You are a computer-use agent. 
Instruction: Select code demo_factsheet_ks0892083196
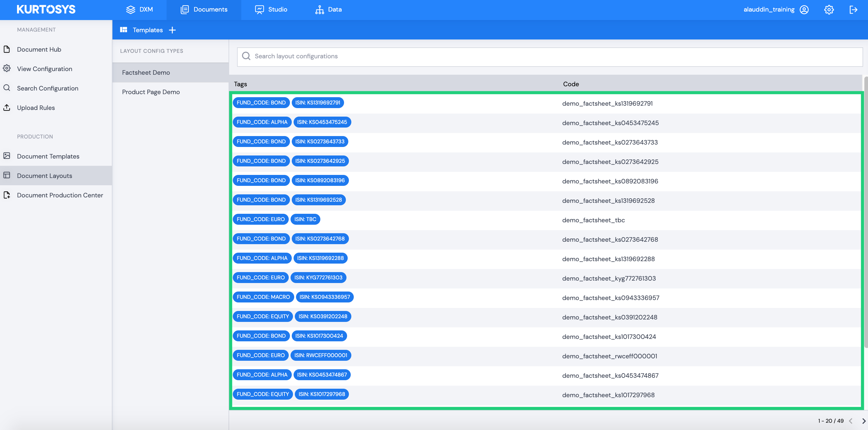point(610,181)
